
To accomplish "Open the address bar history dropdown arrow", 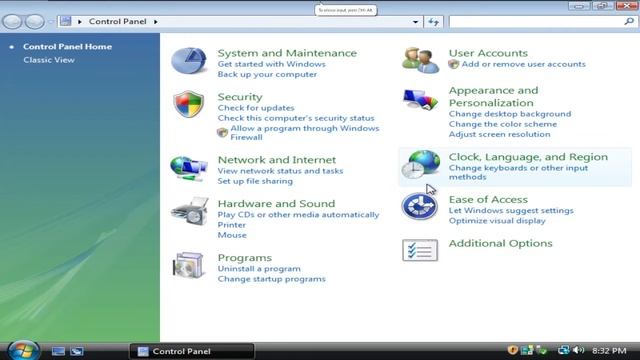I will 415,22.
